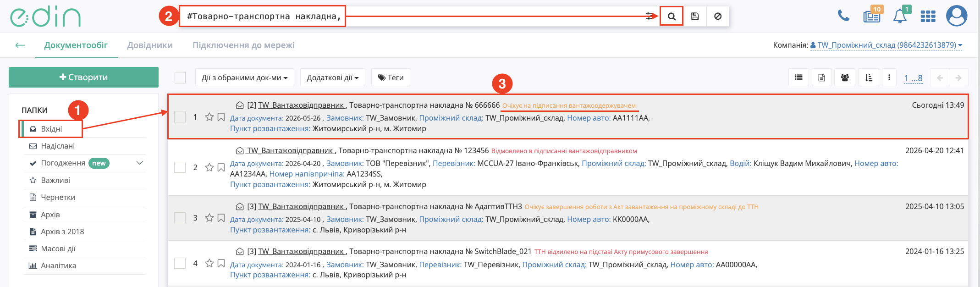Image resolution: width=980 pixels, height=287 pixels.
Task: Go back with the left arrow
Action: (20, 45)
